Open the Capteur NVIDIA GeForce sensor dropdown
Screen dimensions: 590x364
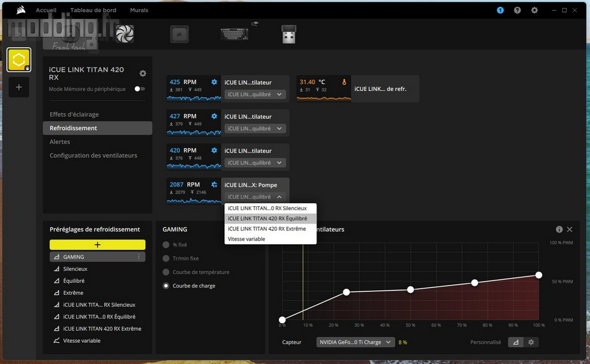click(x=355, y=342)
